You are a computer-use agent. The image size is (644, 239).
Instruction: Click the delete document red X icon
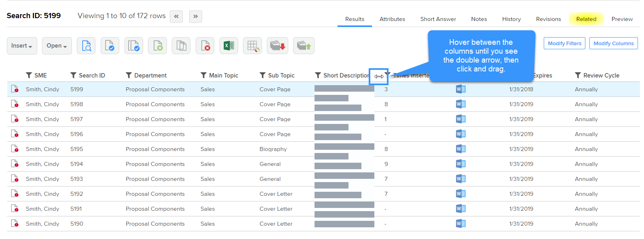(205, 46)
